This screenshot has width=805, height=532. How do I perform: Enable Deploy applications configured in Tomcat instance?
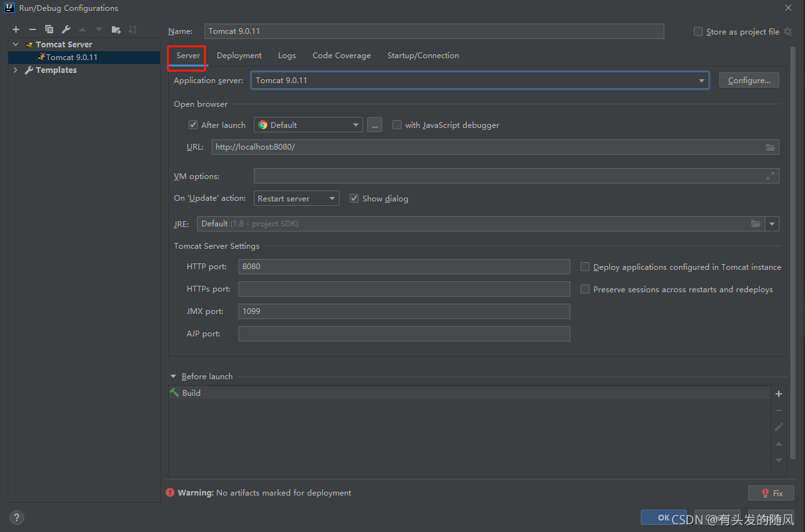(585, 267)
